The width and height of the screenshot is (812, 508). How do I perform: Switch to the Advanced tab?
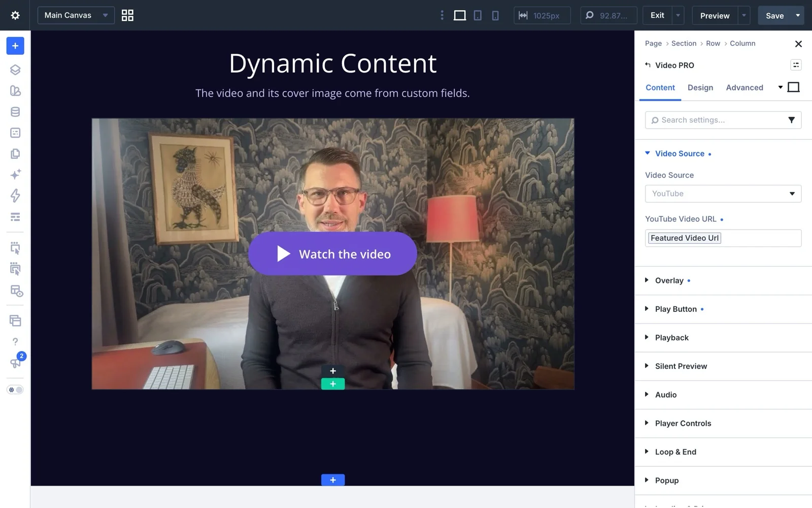point(745,87)
